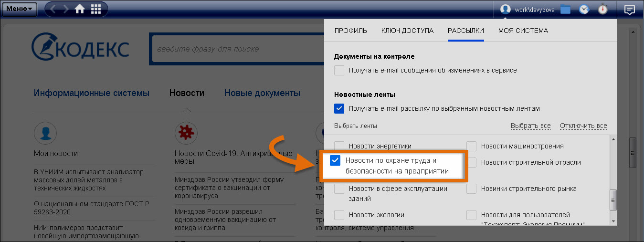This screenshot has height=242, width=644.
Task: Enable e-mail messages about service changes
Action: pos(339,71)
